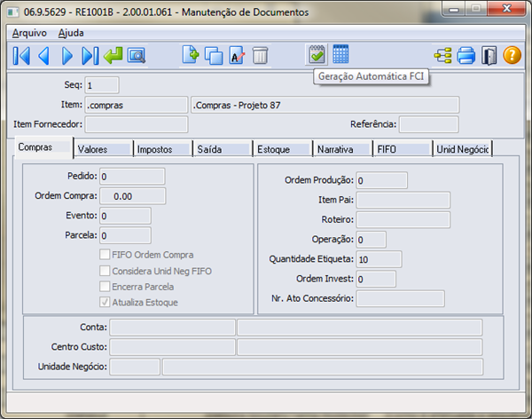Open the Saída tab
Image resolution: width=532 pixels, height=419 pixels.
pos(223,149)
